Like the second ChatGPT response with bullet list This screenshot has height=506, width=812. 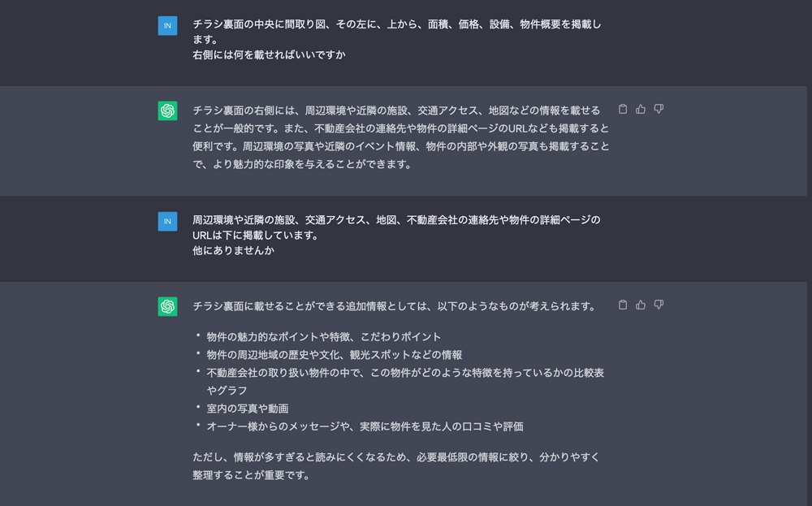pos(641,305)
